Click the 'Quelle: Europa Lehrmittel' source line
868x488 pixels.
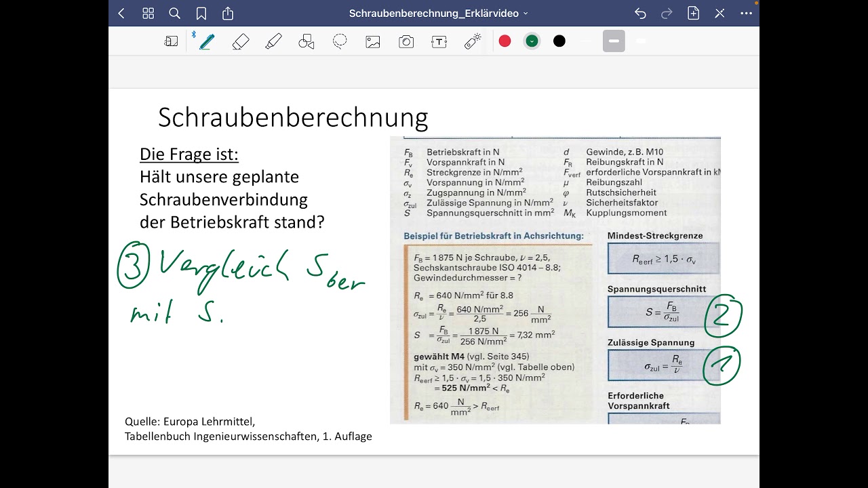[190, 421]
